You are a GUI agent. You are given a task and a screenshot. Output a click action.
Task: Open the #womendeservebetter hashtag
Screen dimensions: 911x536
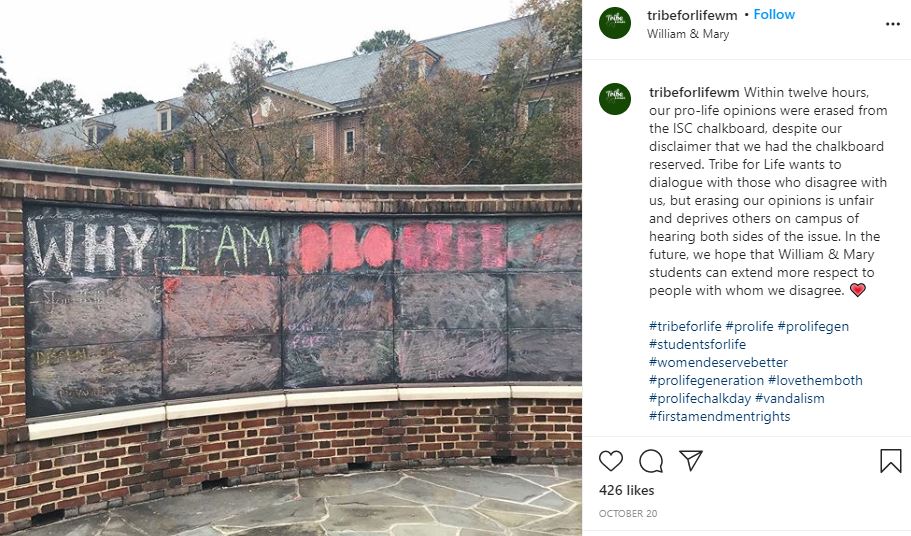718,362
